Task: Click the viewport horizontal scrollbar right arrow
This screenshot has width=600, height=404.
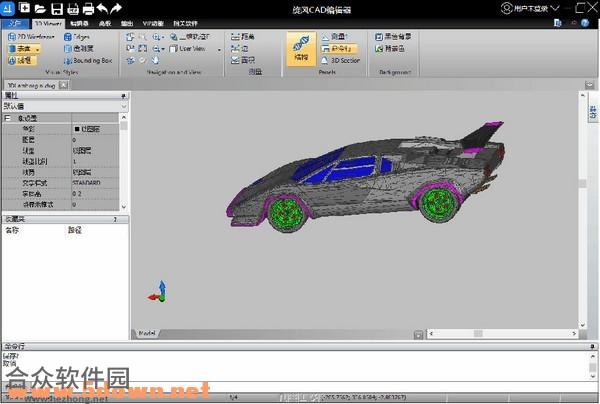Action: 574,334
